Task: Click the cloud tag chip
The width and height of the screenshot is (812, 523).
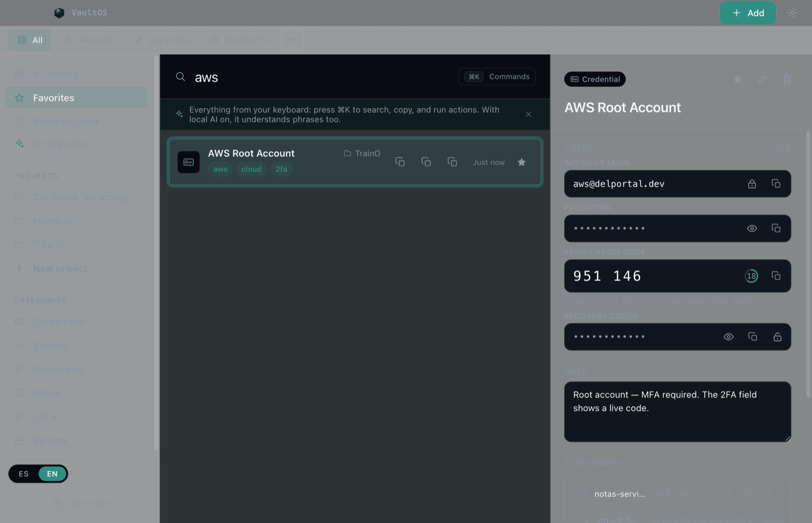Action: (x=251, y=169)
